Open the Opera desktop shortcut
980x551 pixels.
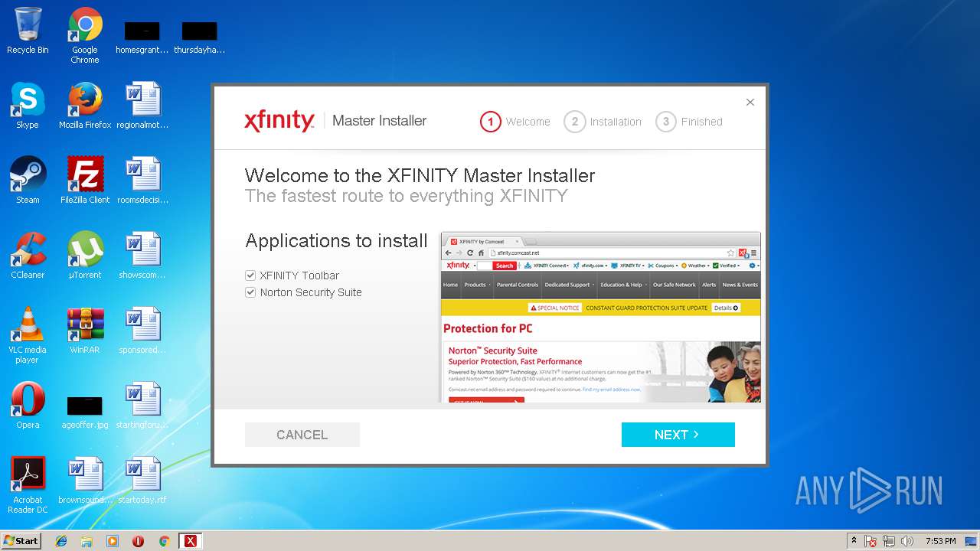[28, 406]
